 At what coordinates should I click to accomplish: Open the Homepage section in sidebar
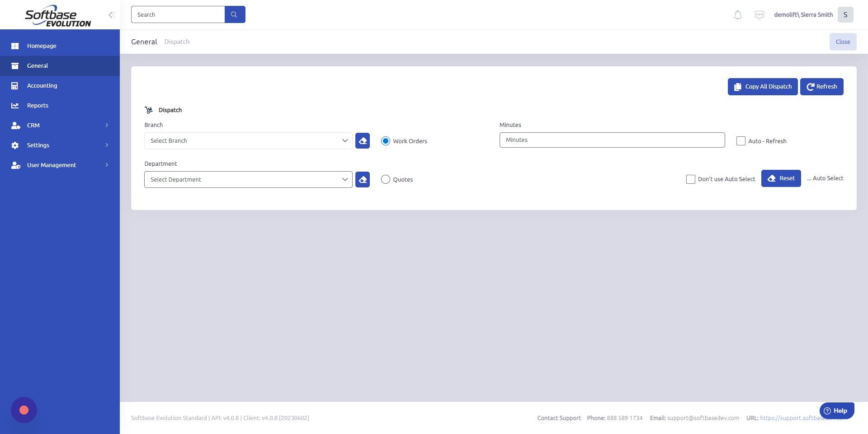[x=42, y=46]
